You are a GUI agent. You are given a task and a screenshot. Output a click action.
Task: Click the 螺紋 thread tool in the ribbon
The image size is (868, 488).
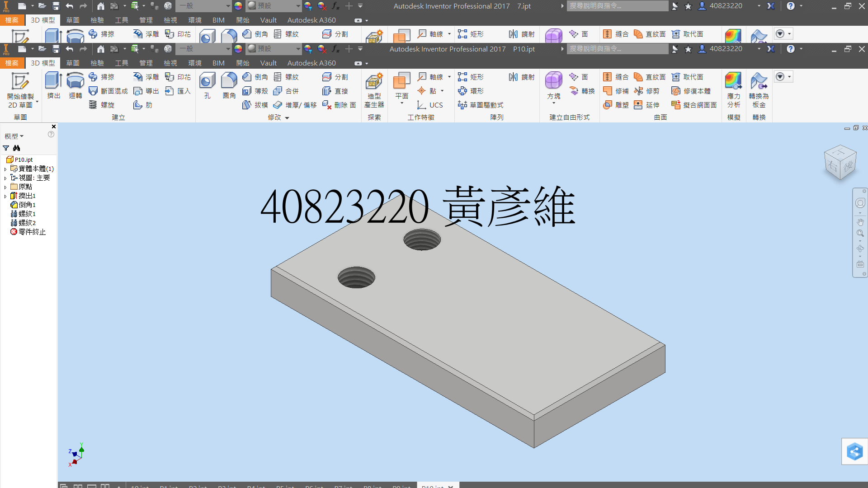(287, 77)
